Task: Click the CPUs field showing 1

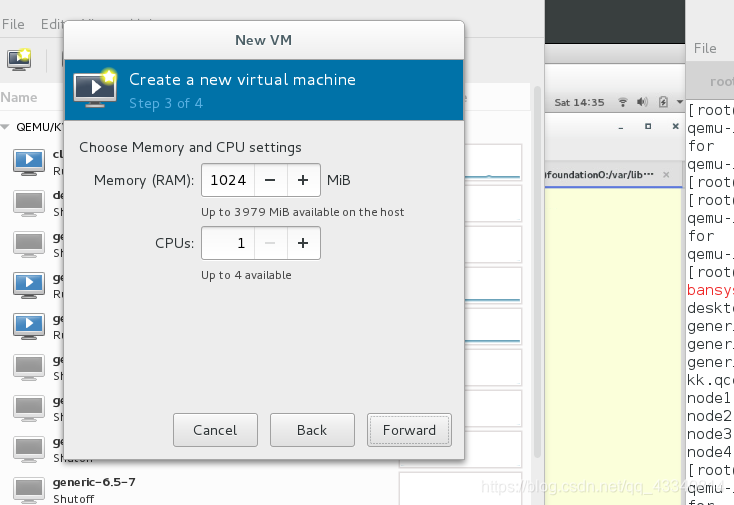Action: point(228,243)
